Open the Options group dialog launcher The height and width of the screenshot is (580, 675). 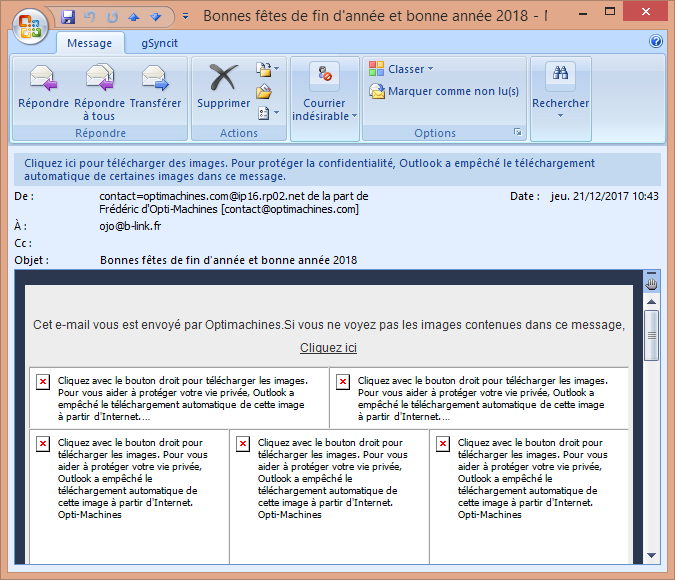pos(517,132)
